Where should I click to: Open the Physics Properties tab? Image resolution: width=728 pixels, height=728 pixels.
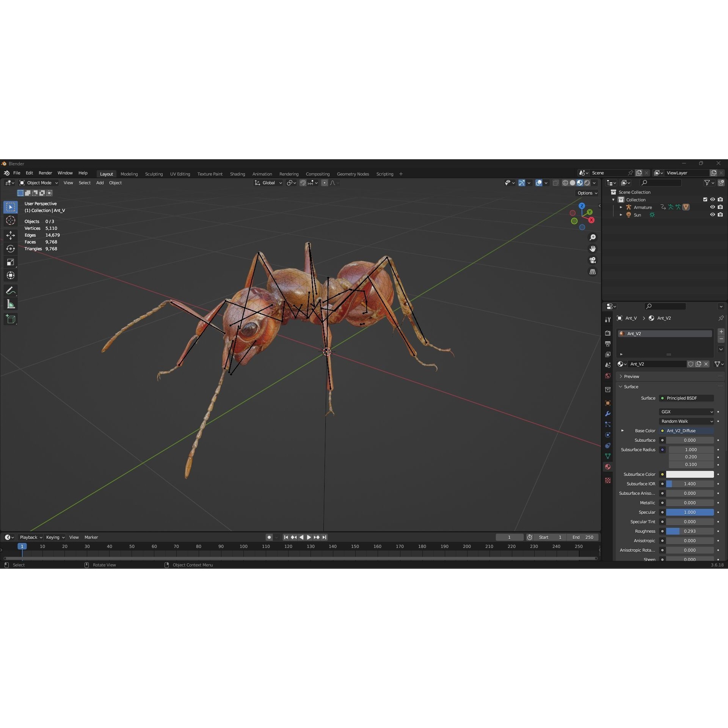(x=608, y=435)
